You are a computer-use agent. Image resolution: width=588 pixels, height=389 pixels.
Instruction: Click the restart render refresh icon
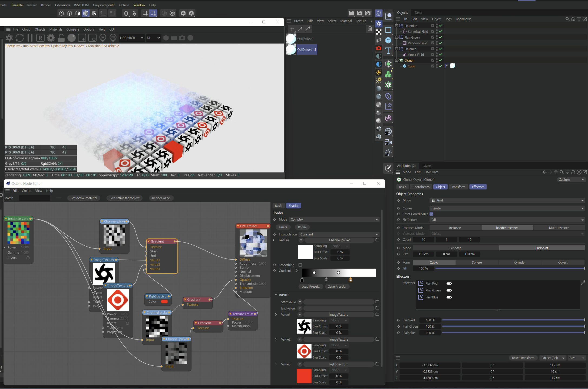[x=19, y=38]
